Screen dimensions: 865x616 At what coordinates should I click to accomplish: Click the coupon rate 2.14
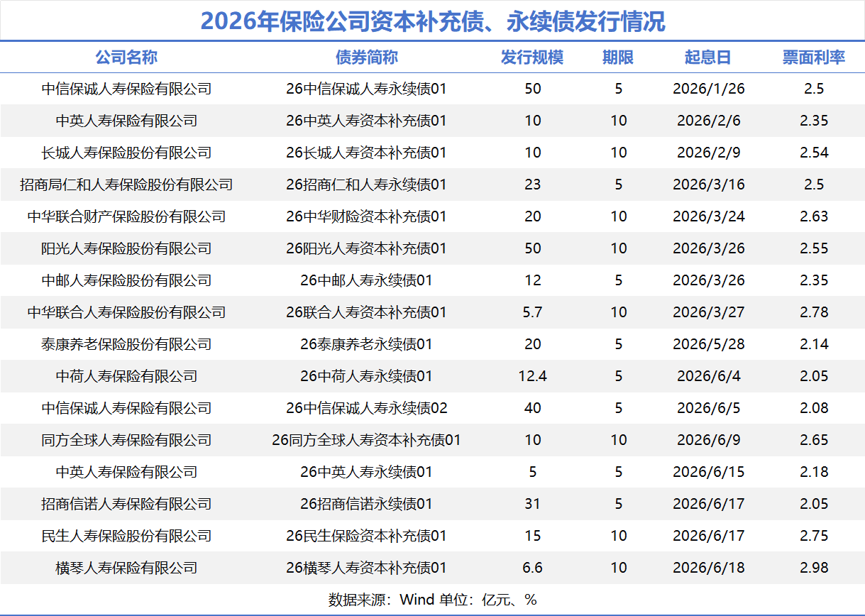point(814,344)
